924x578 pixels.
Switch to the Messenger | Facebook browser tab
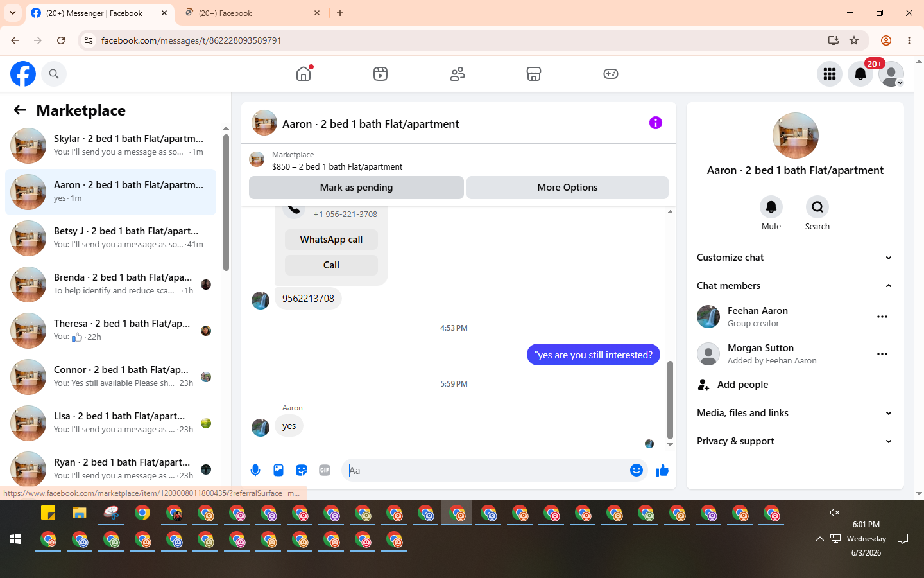click(x=99, y=13)
